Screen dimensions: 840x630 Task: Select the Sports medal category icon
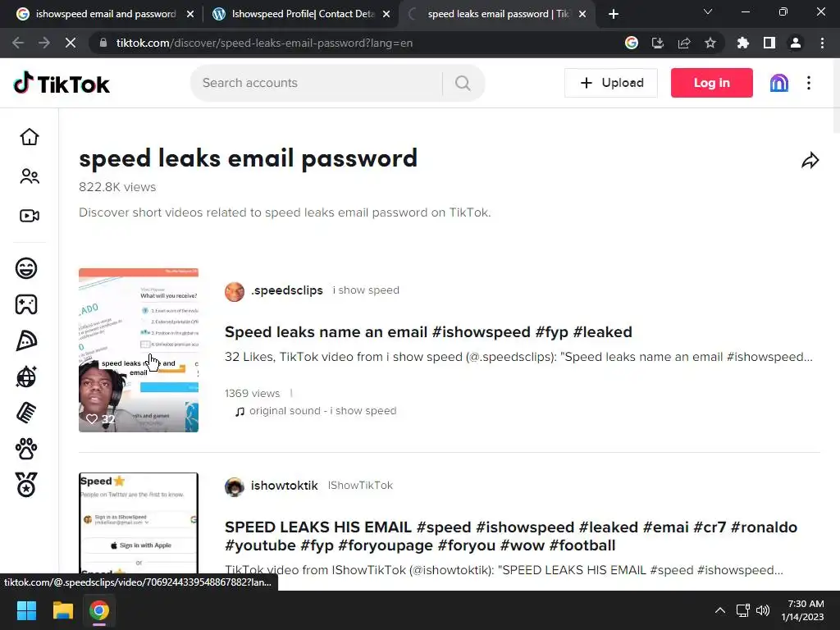pos(26,485)
